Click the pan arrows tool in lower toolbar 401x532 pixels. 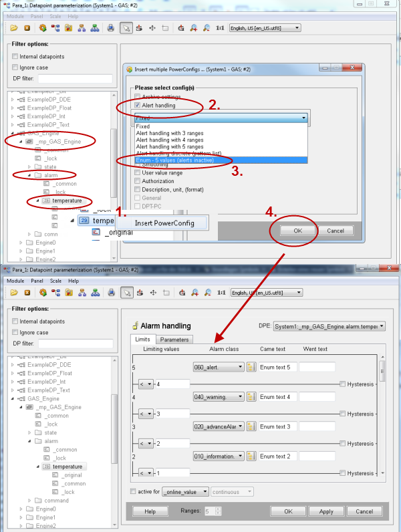[152, 293]
